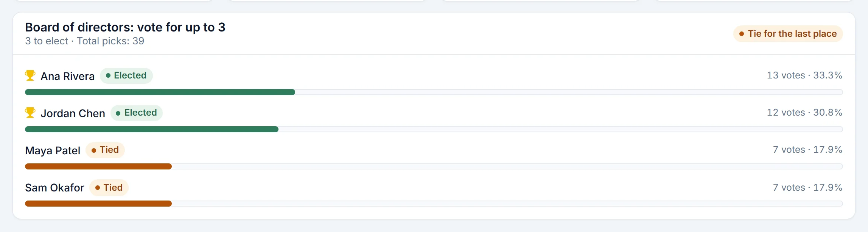This screenshot has height=232, width=868.
Task: Click Maya Patel's '7 votes · 17.9%' label
Action: pyautogui.click(x=807, y=150)
